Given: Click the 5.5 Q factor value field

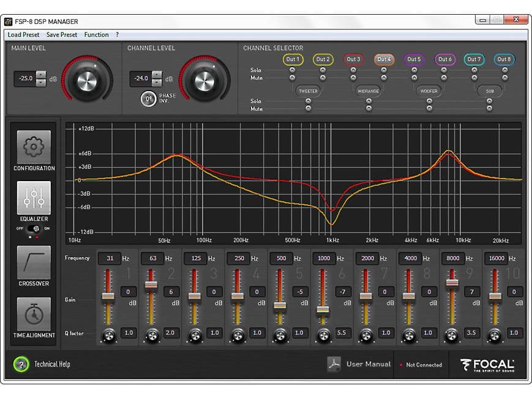Looking at the screenshot, I should click(342, 332).
